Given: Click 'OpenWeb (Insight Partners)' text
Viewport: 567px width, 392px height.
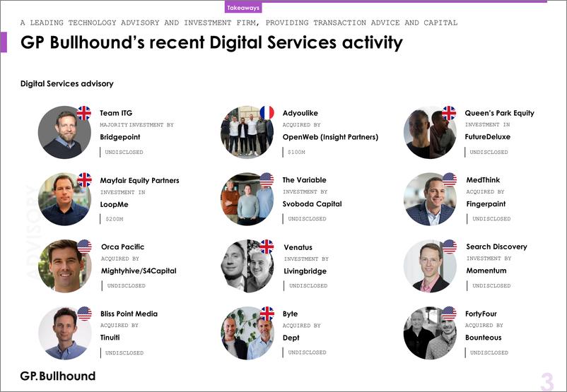Looking at the screenshot, I should pyautogui.click(x=330, y=137).
